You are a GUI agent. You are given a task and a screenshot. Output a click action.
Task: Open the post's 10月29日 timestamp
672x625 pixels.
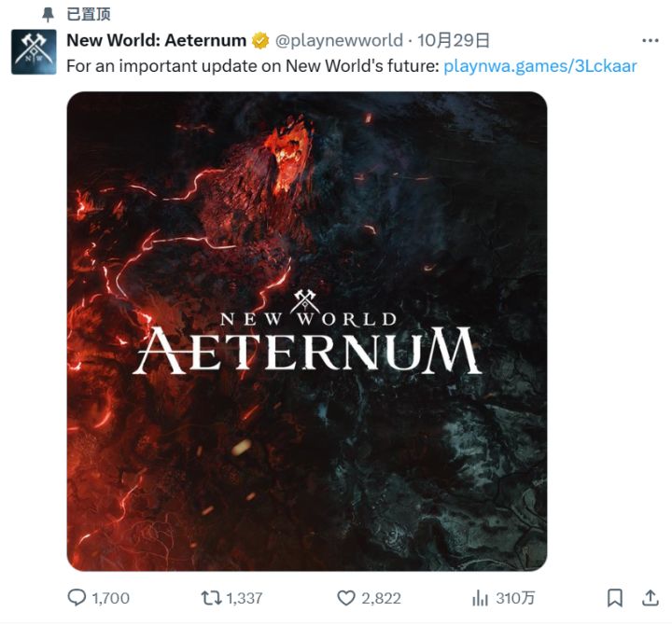454,41
